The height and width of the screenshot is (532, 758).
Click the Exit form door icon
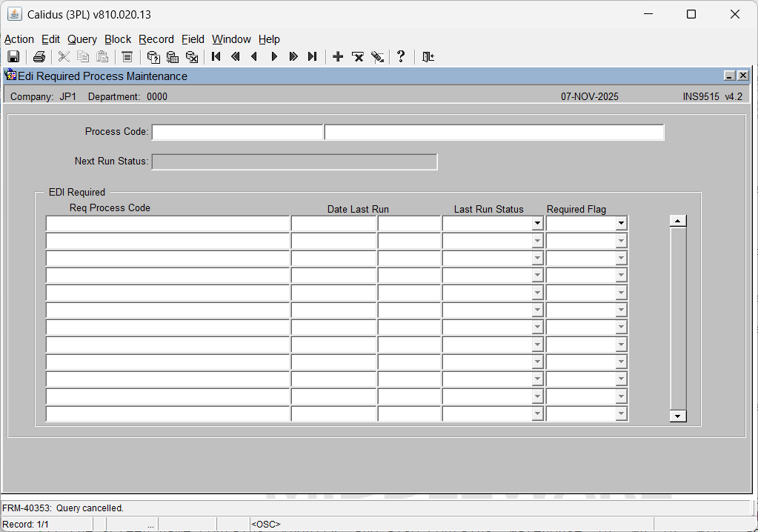(x=428, y=57)
